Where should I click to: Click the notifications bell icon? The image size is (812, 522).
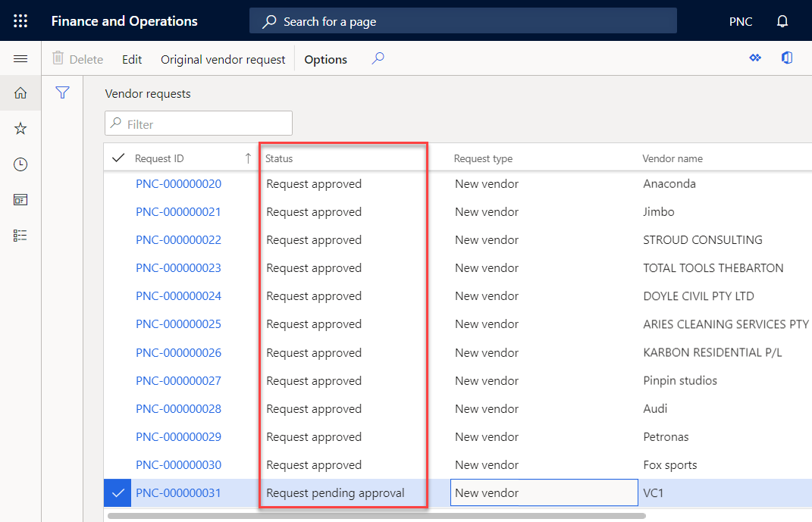click(782, 21)
